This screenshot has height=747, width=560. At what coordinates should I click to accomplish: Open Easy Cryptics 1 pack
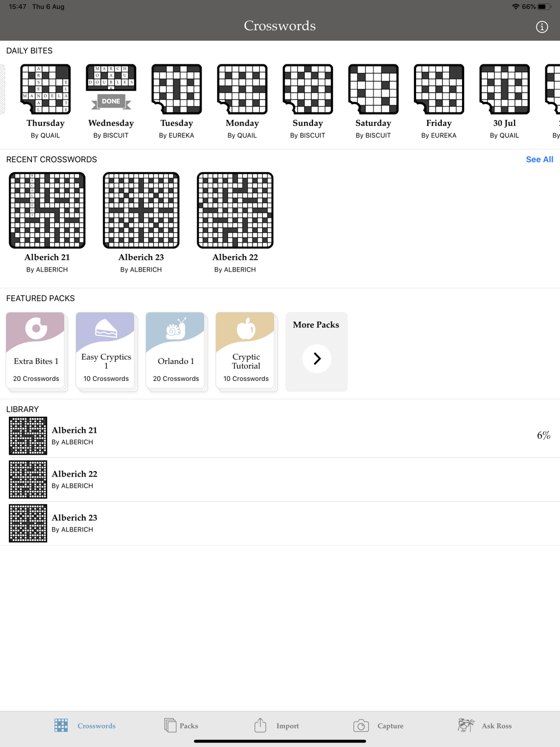tap(106, 351)
